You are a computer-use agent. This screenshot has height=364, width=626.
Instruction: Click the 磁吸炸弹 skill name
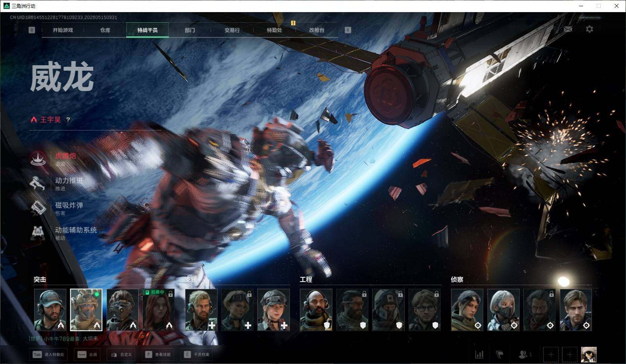pyautogui.click(x=69, y=205)
